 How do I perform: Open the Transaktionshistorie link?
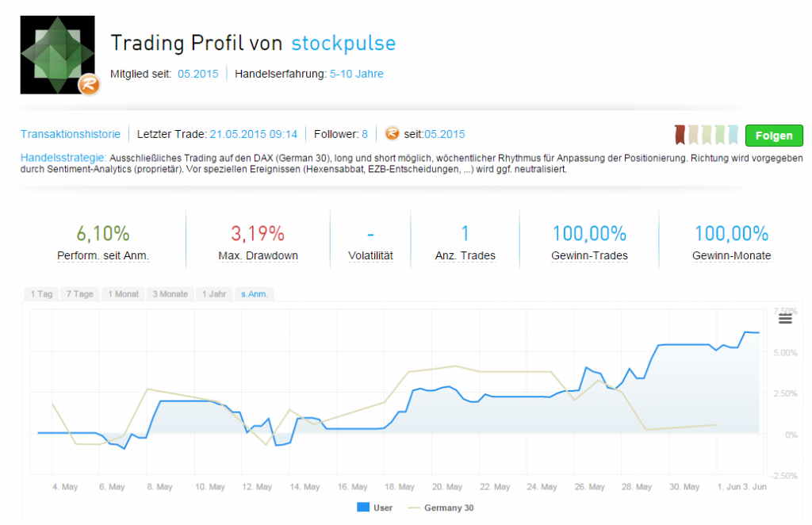click(71, 134)
